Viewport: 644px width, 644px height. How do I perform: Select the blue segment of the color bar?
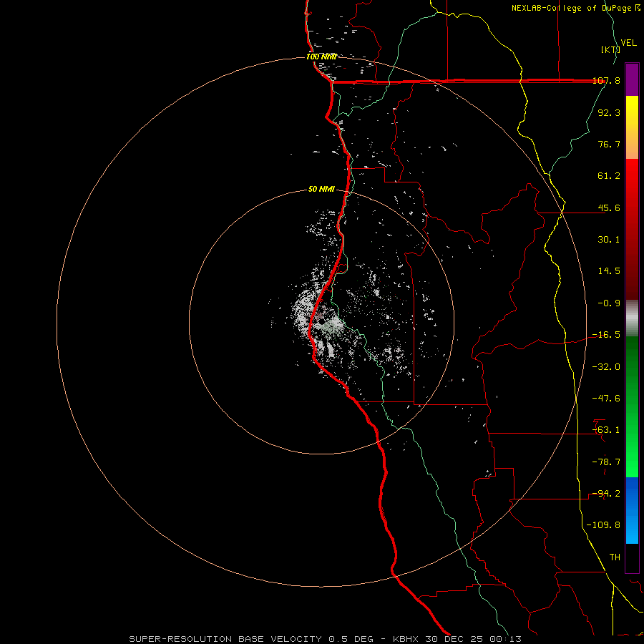(x=632, y=510)
